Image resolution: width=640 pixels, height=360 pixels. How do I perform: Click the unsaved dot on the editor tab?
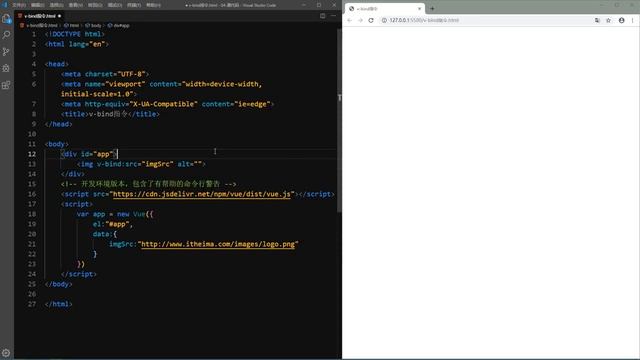coord(60,16)
